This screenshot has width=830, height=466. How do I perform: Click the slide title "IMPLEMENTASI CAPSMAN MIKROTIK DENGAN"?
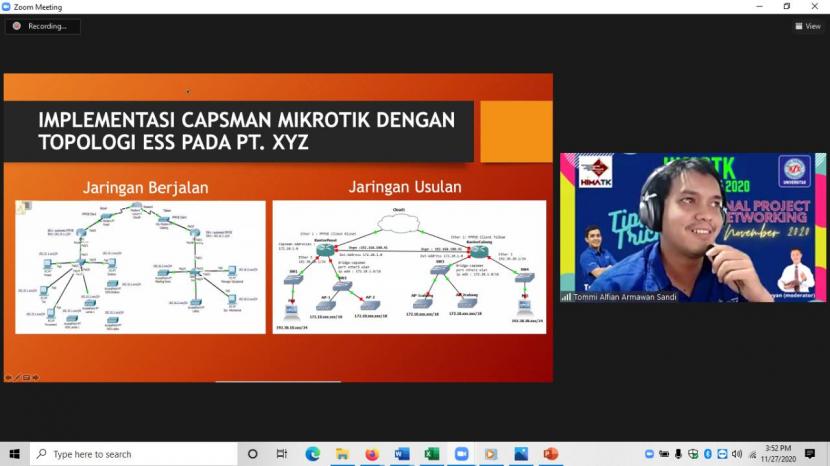click(246, 120)
